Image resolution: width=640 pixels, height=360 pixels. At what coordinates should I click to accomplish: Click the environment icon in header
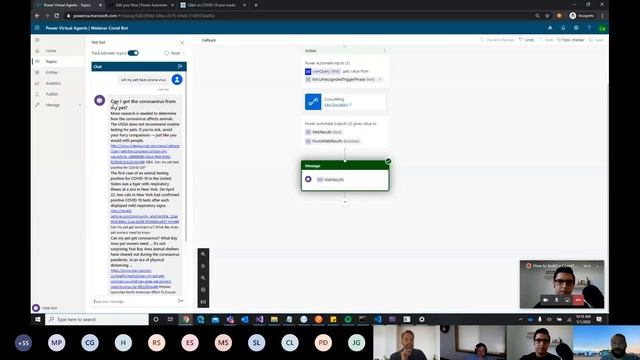[550, 28]
